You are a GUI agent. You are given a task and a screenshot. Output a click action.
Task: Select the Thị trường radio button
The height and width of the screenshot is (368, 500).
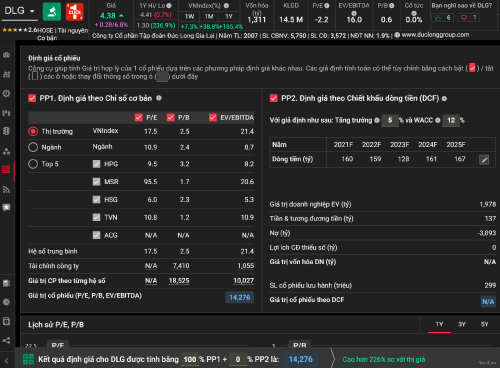[33, 131]
